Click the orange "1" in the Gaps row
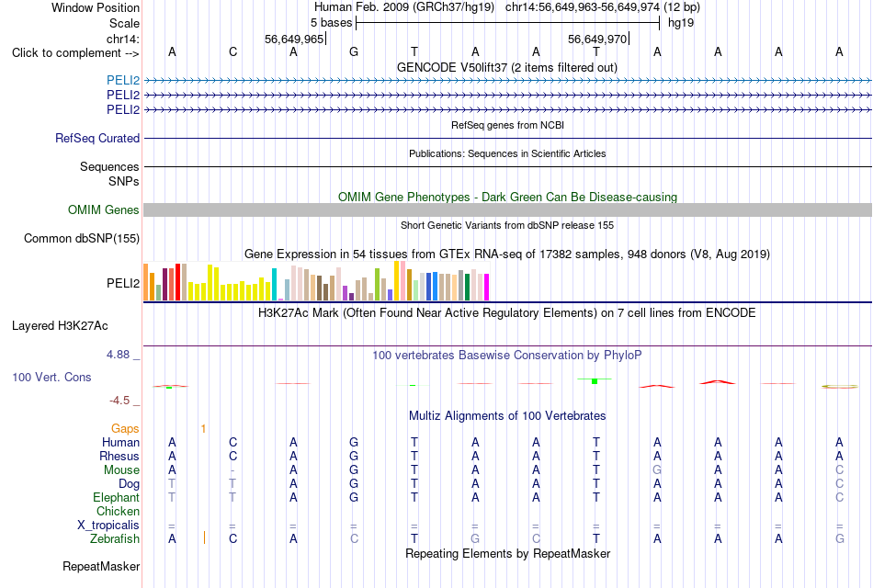This screenshot has height=588, width=873. (x=203, y=429)
